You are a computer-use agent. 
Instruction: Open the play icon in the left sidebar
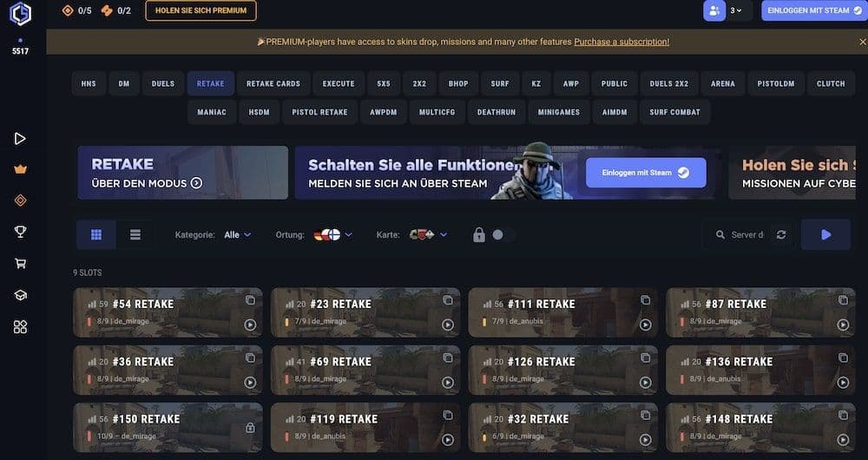pyautogui.click(x=20, y=138)
